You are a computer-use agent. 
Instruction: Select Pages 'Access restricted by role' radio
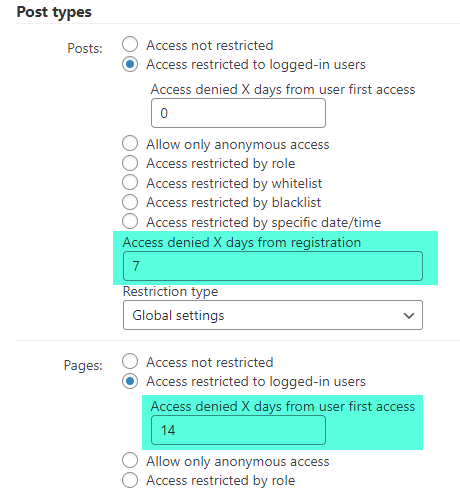click(x=130, y=480)
